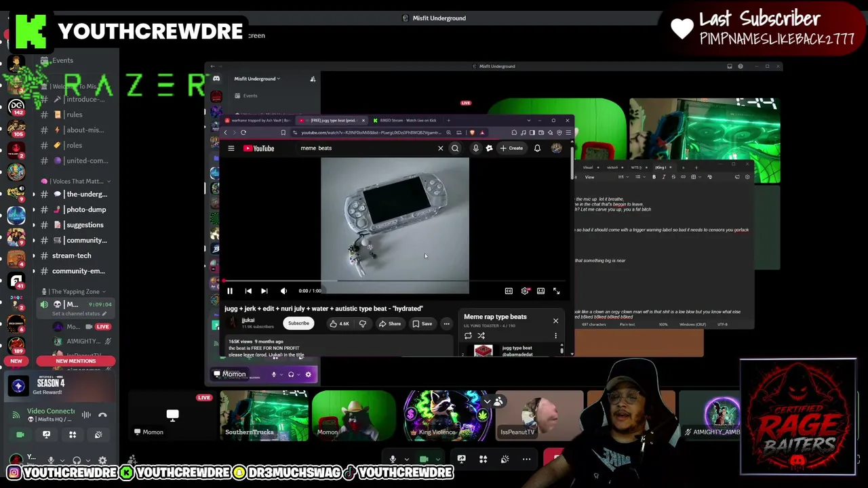Screen dimensions: 868x488
Task: Run the YouTube search with magnifier button
Action: (x=455, y=148)
